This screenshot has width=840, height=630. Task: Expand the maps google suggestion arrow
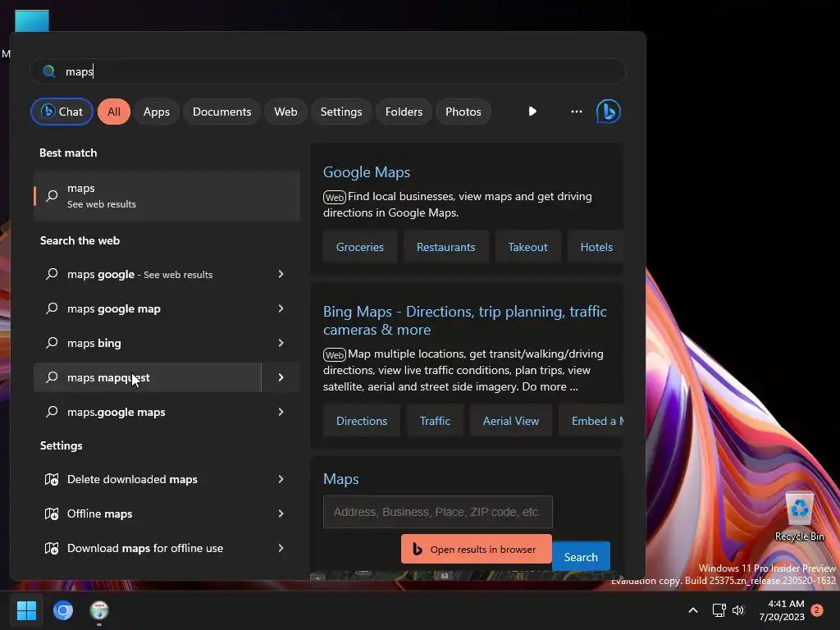(281, 274)
